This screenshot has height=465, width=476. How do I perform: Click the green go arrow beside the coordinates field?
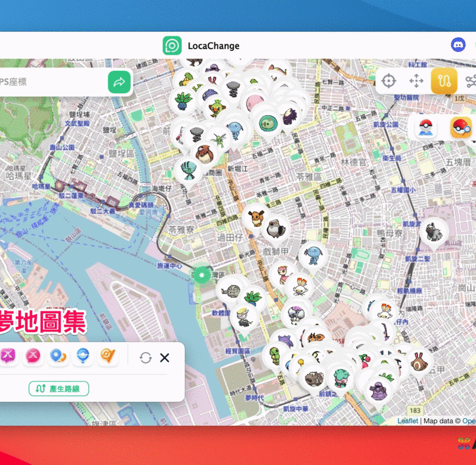pos(119,82)
